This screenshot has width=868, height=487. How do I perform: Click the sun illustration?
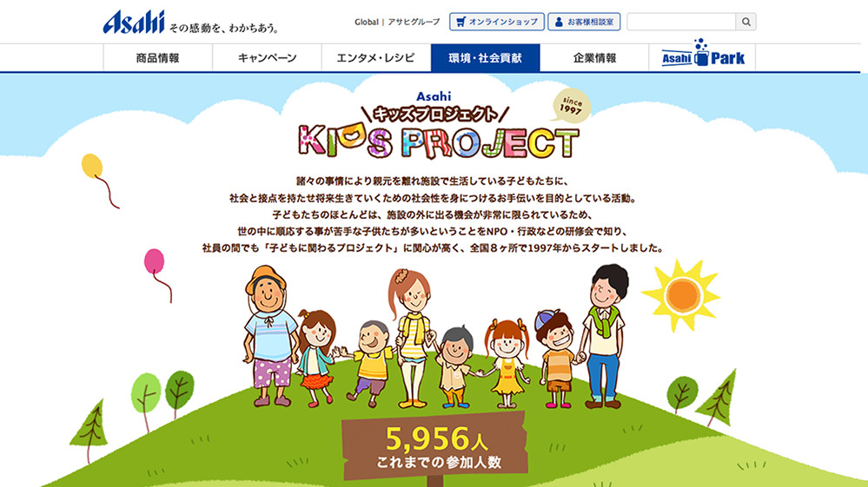(681, 295)
